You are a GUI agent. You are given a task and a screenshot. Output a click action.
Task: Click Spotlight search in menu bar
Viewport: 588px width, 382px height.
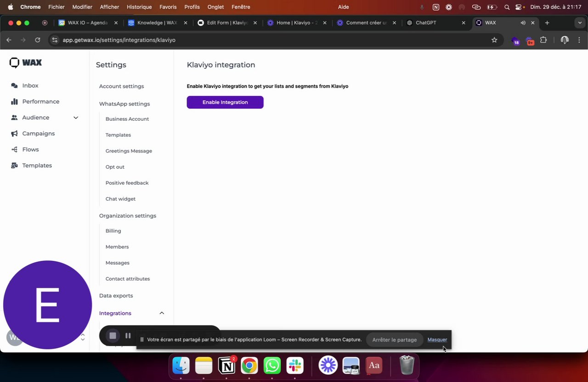coord(507,7)
